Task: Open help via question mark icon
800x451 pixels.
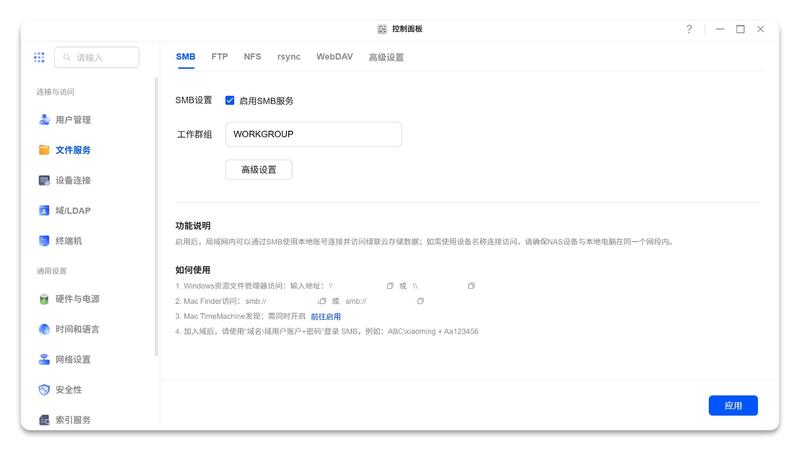Action: (x=689, y=29)
